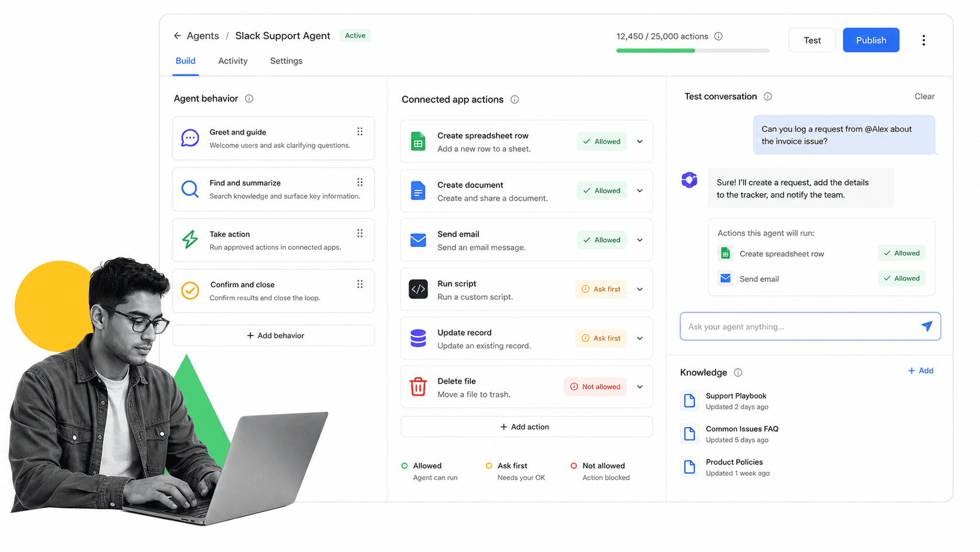The image size is (980, 552).
Task: Add a new Knowledge source
Action: point(921,371)
